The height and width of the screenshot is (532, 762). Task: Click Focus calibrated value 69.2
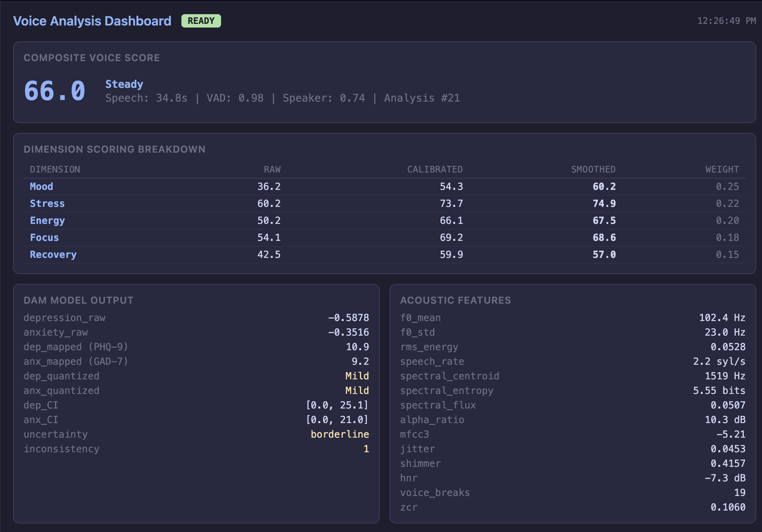[x=451, y=238]
